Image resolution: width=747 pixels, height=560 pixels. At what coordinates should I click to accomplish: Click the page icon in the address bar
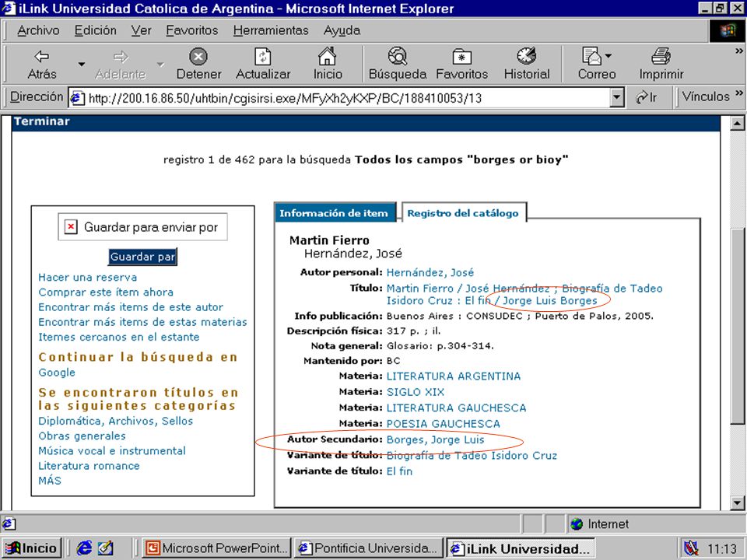76,98
